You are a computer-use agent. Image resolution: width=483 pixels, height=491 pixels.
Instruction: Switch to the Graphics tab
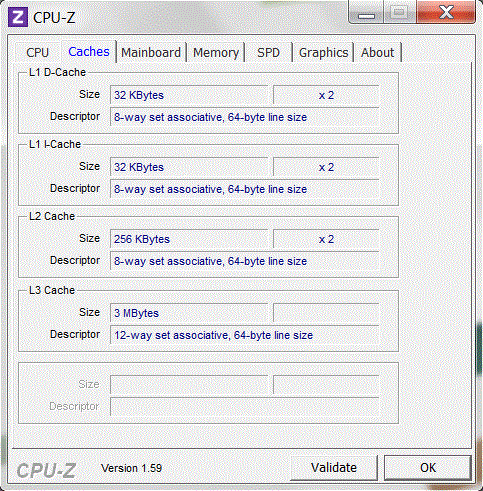tap(323, 53)
